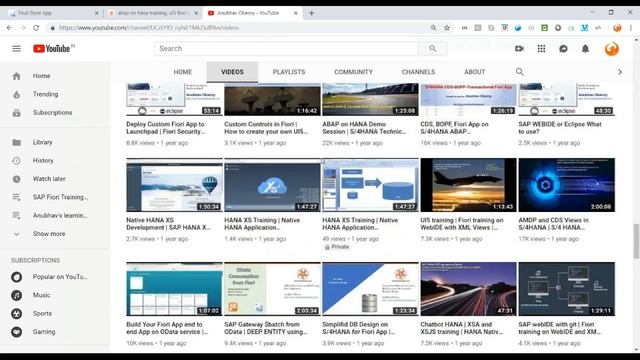Click the Gaming subscription icon
The width and height of the screenshot is (640, 360).
coord(16,332)
